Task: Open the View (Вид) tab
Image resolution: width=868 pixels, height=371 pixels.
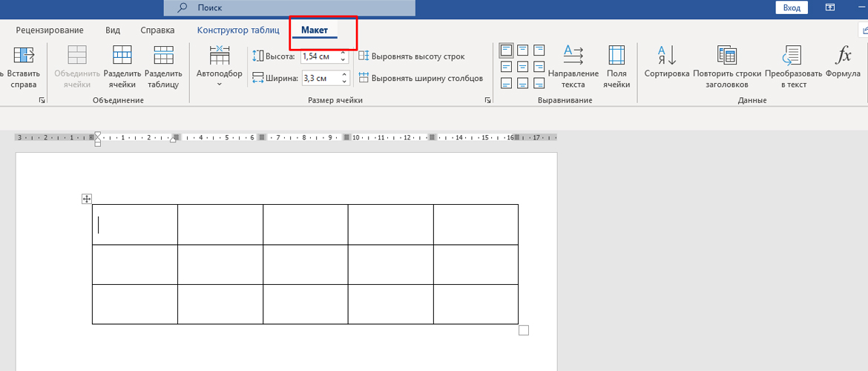Action: point(113,30)
